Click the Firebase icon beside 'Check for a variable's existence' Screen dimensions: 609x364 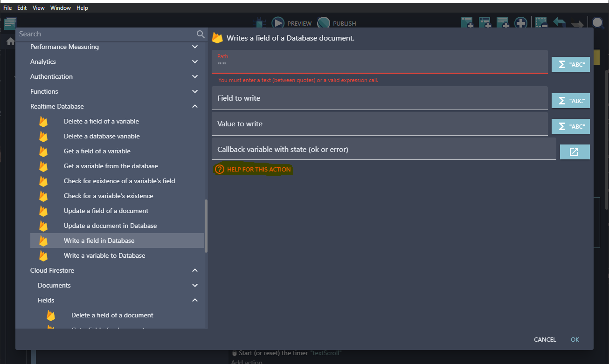43,196
